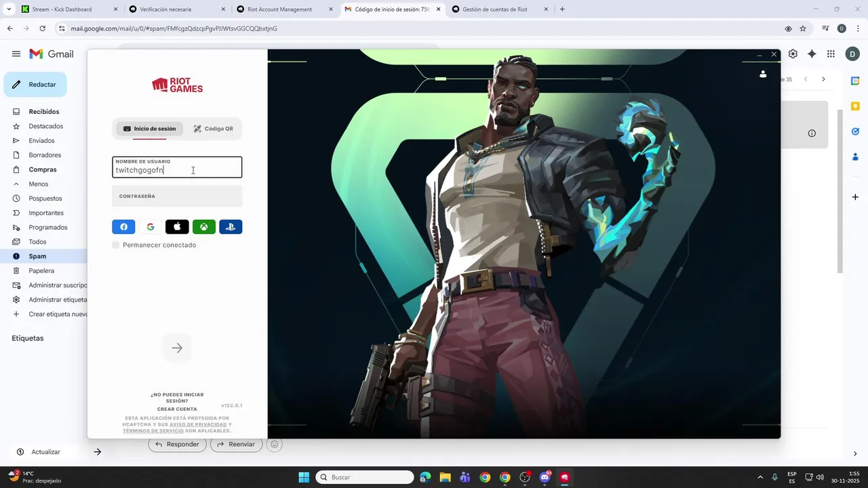This screenshot has width=868, height=488.
Task: Click Chrome address bar URL
Action: click(x=174, y=28)
